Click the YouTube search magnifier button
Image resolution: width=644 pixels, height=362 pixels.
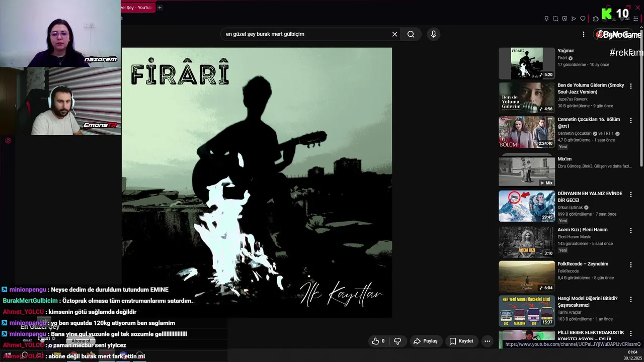click(411, 34)
